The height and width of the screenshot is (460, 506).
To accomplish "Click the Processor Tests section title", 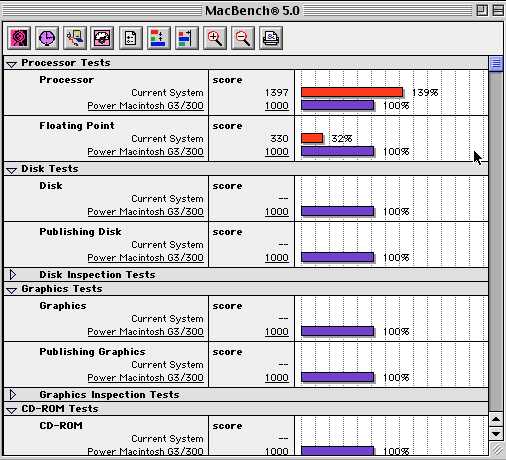I will (66, 63).
